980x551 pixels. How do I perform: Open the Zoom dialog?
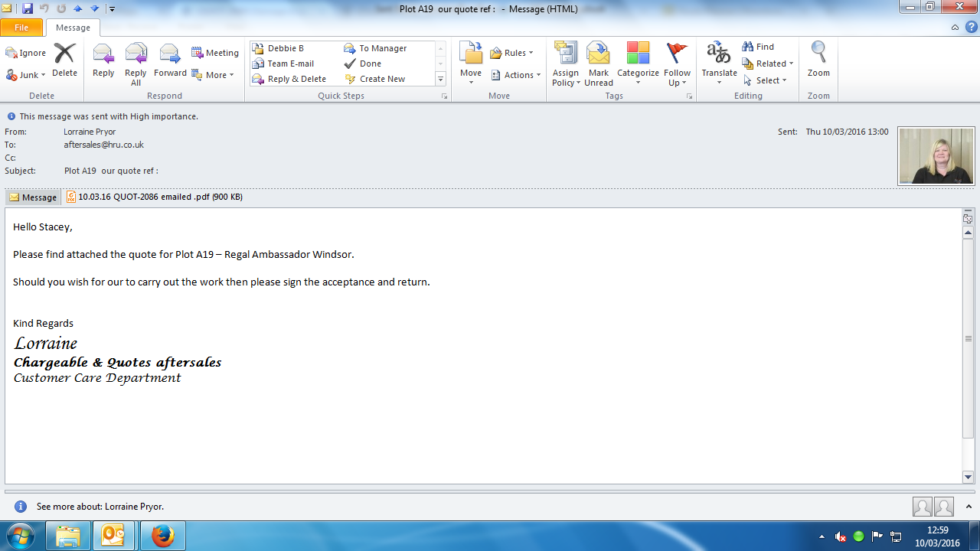click(x=818, y=60)
